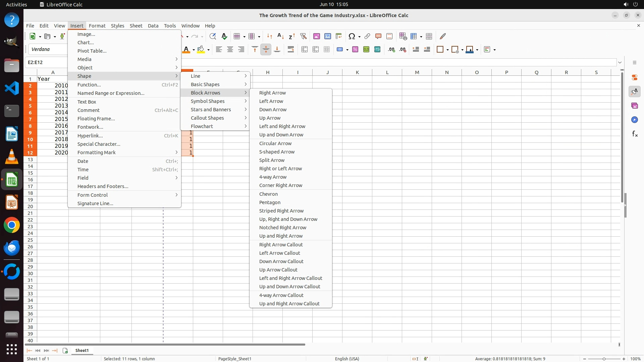Viewport: 644px width, 362px height.
Task: Click the Insert Chart toolbar icon
Action: point(327,37)
